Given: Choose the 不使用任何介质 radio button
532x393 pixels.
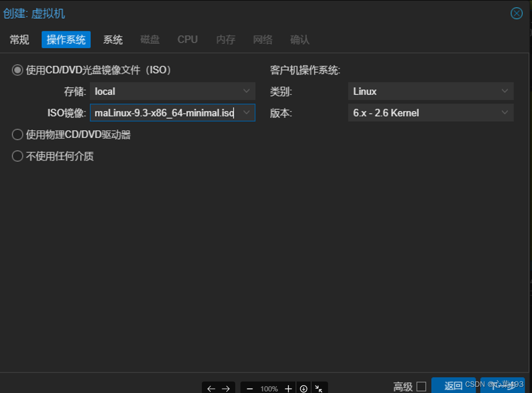Looking at the screenshot, I should (17, 156).
